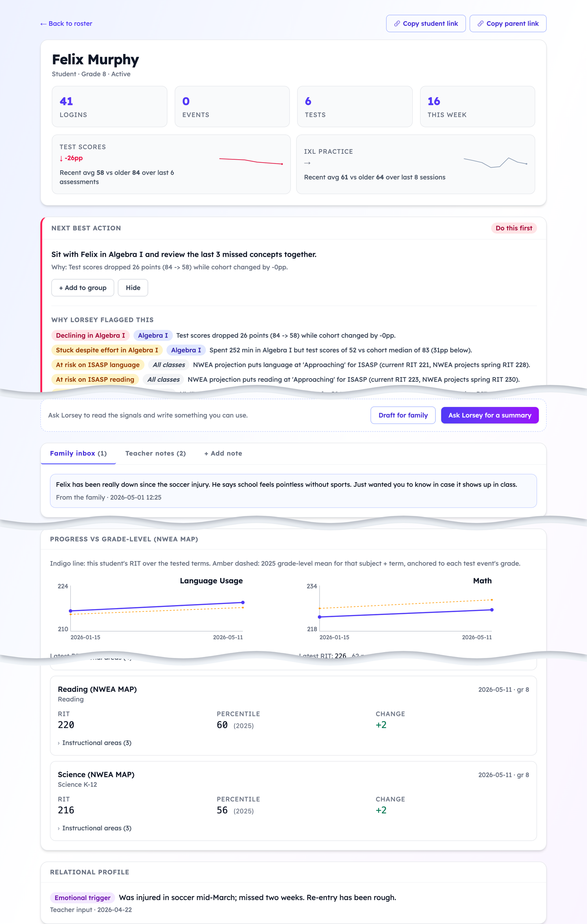Click the Test Scores red sparkline chart
The image size is (587, 924).
(251, 161)
